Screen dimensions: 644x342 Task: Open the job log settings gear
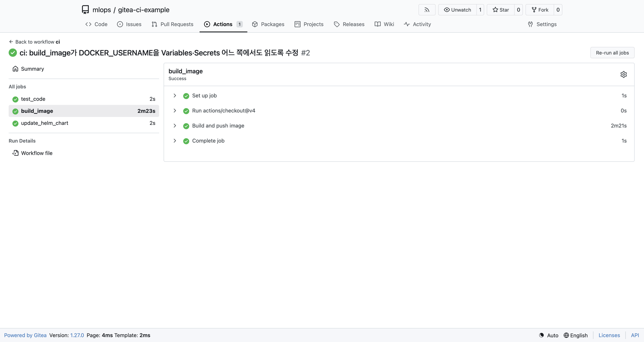point(624,75)
